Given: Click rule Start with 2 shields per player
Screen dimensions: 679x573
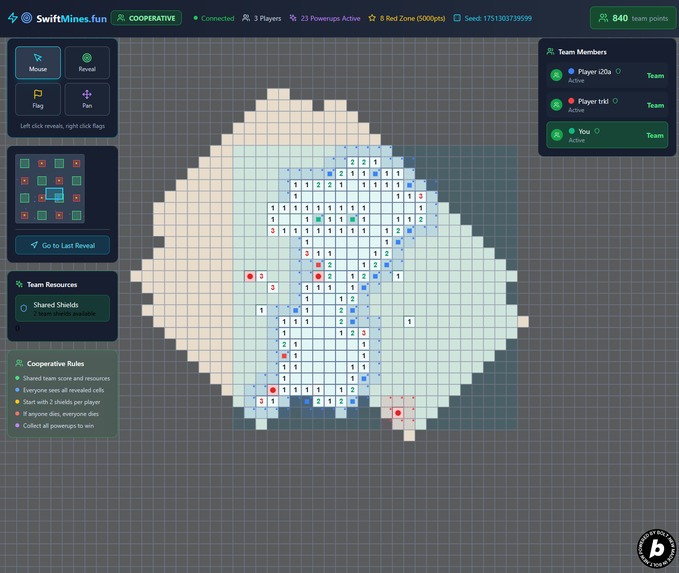Looking at the screenshot, I should pos(61,402).
